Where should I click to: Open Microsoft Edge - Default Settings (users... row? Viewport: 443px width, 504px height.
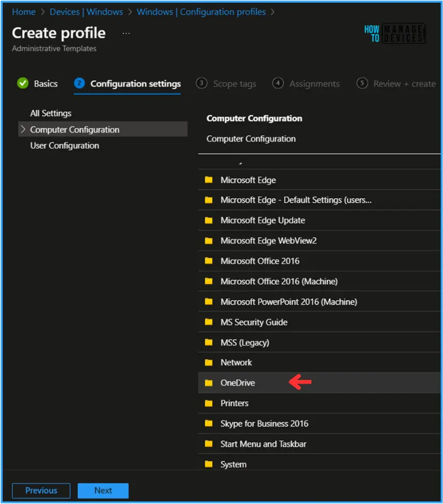(319, 200)
